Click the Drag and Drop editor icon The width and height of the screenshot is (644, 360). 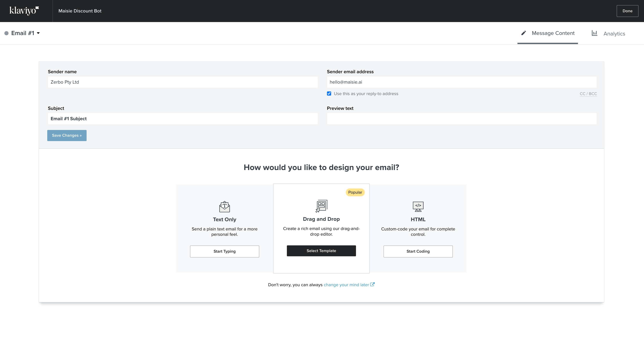point(321,205)
